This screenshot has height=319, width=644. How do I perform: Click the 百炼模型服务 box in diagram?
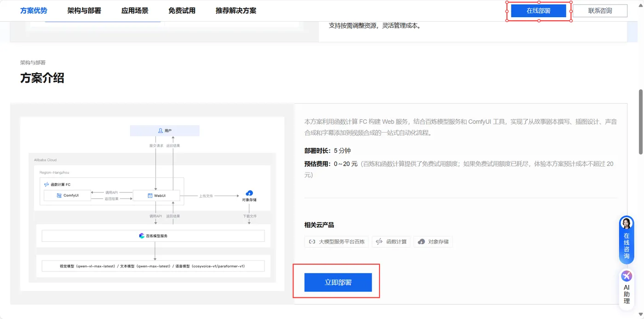click(x=153, y=236)
